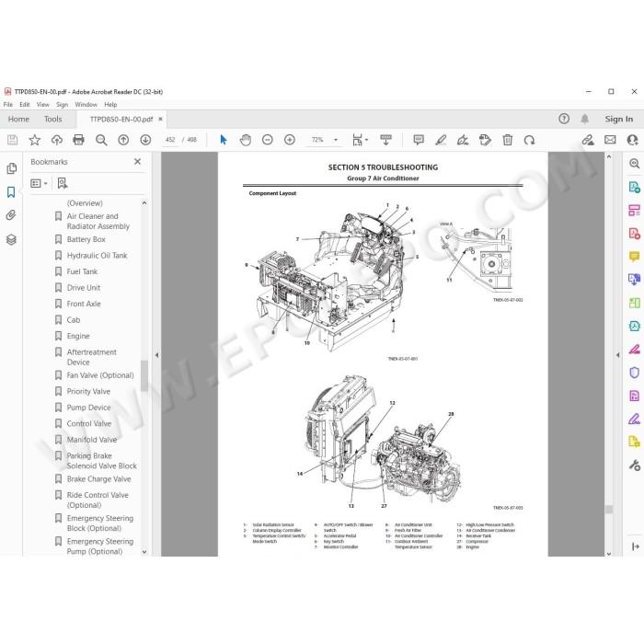Click document vertical scrollbar thumb

point(609,510)
